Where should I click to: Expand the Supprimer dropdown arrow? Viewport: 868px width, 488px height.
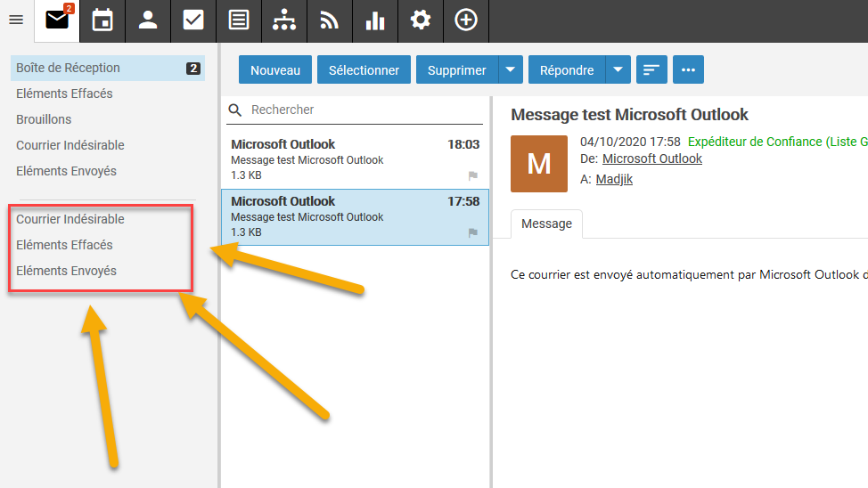(511, 70)
